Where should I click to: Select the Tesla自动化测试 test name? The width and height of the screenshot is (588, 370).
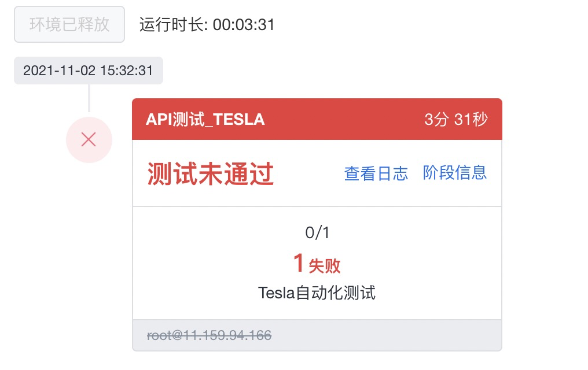point(317,293)
